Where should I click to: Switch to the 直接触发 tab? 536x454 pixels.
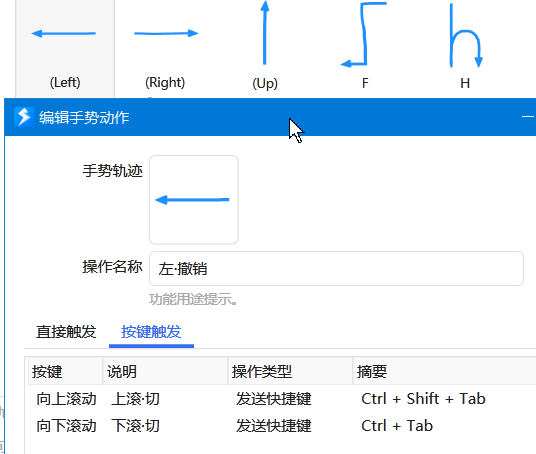click(66, 332)
